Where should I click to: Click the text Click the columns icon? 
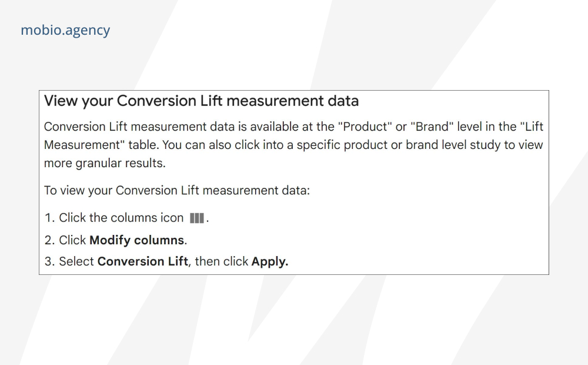pos(121,218)
